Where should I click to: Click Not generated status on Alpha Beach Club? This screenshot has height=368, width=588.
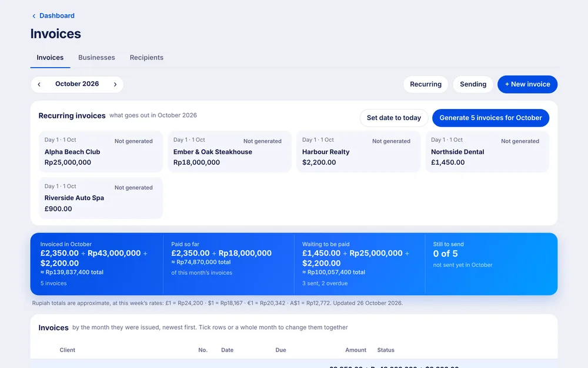(x=133, y=141)
